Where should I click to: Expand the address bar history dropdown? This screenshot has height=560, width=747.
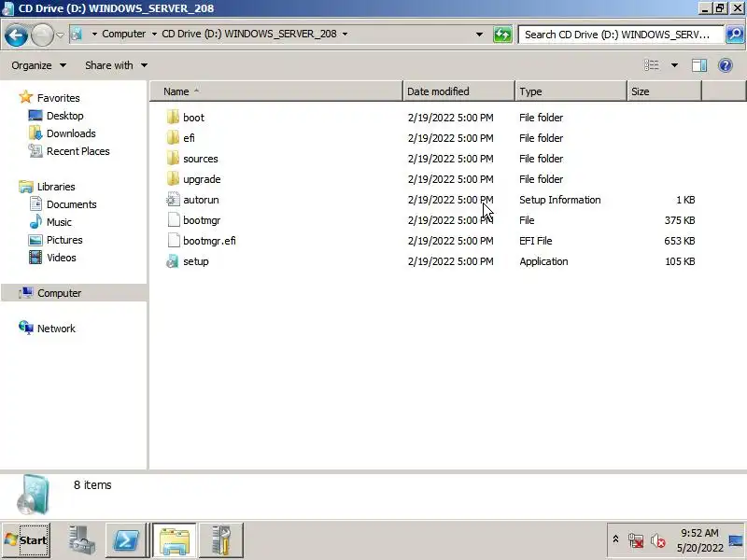pyautogui.click(x=479, y=35)
